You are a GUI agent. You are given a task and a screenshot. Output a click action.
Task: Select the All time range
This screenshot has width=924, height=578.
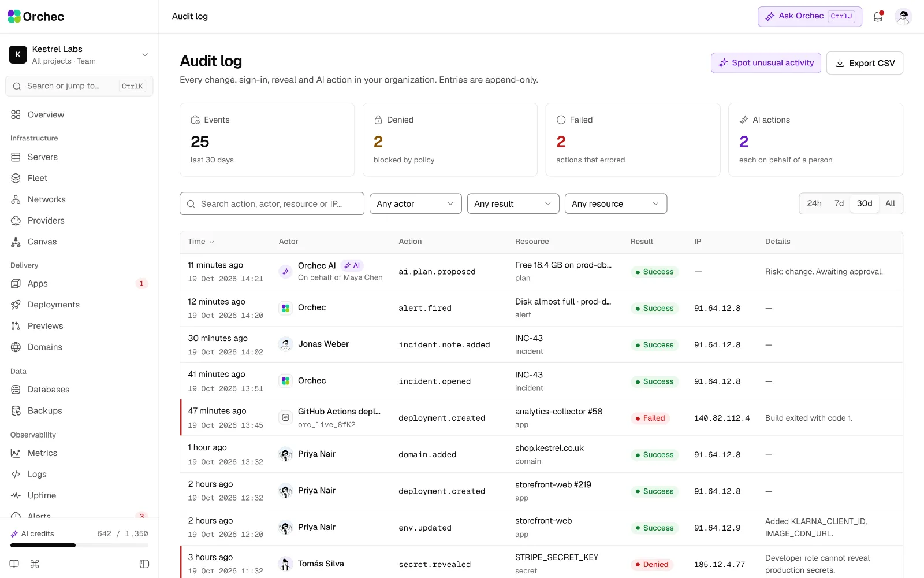890,203
